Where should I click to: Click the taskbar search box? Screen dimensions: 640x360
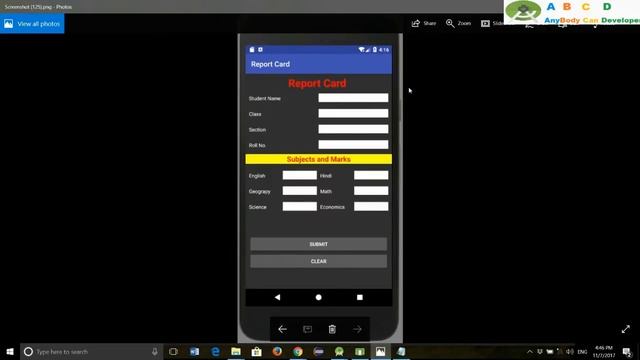pos(91,351)
